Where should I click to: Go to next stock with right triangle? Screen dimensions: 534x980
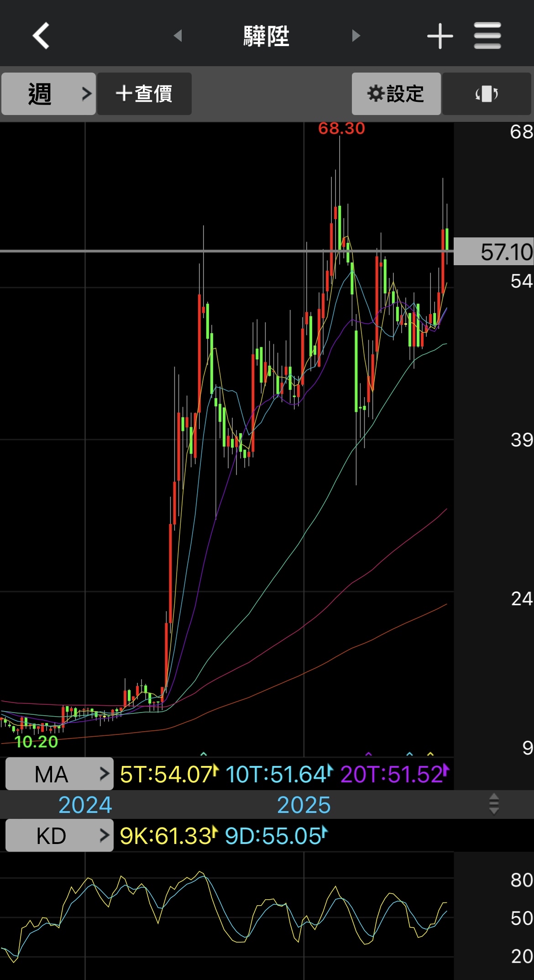[356, 36]
